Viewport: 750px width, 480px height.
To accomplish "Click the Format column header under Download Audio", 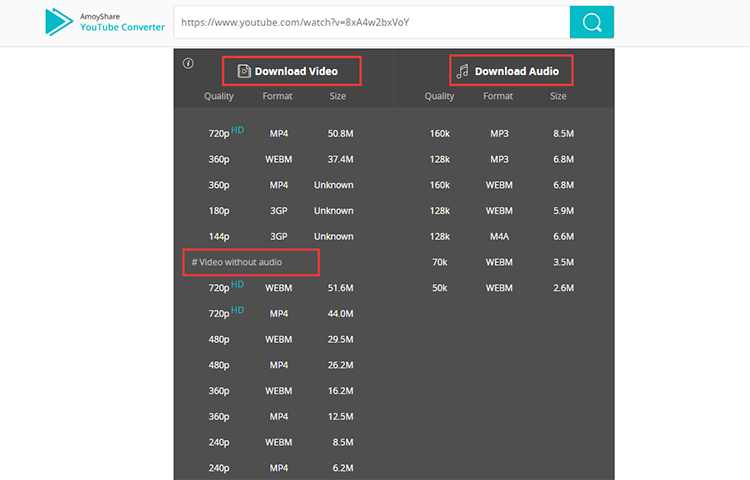I will pyautogui.click(x=498, y=96).
